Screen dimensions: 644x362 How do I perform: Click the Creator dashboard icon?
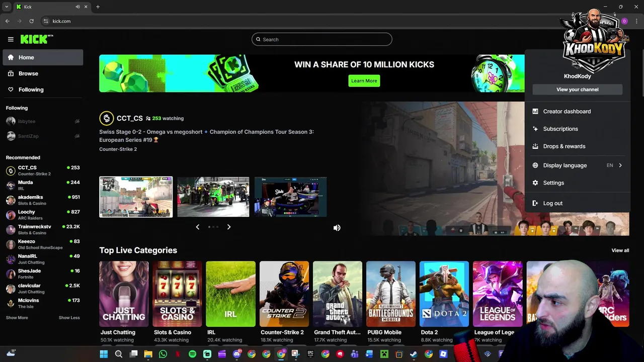[535, 111]
